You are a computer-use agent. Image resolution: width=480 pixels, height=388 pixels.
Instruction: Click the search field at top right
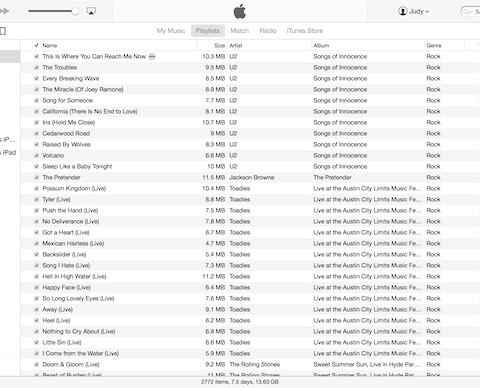(x=471, y=12)
